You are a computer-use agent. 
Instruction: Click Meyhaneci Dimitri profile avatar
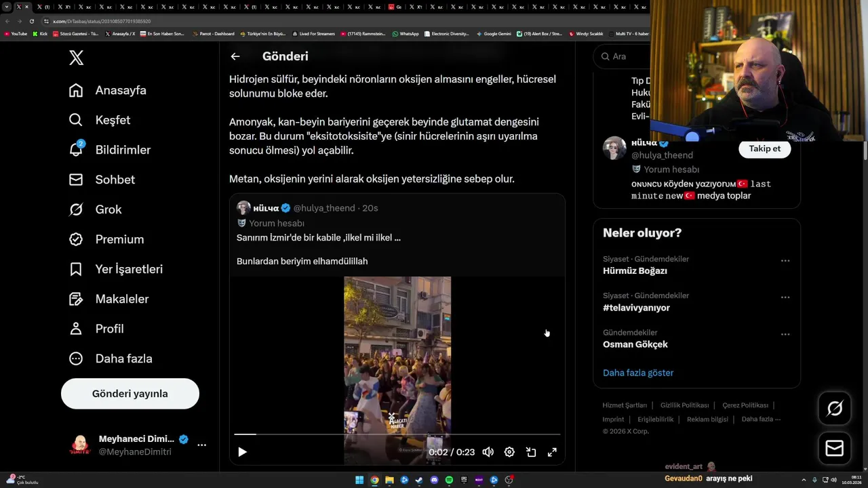pyautogui.click(x=80, y=445)
